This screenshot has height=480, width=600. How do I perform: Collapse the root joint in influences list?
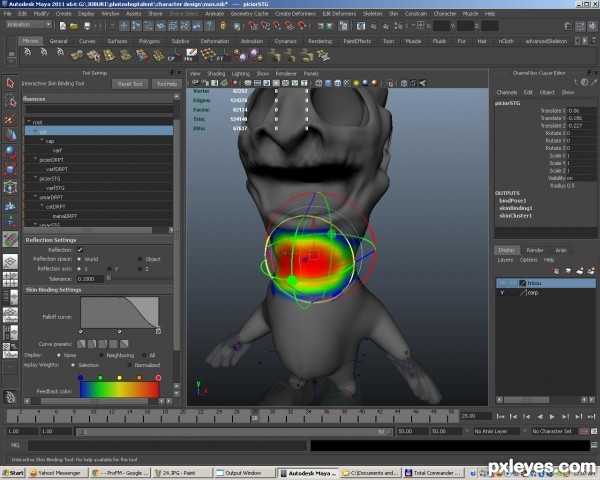pyautogui.click(x=28, y=122)
